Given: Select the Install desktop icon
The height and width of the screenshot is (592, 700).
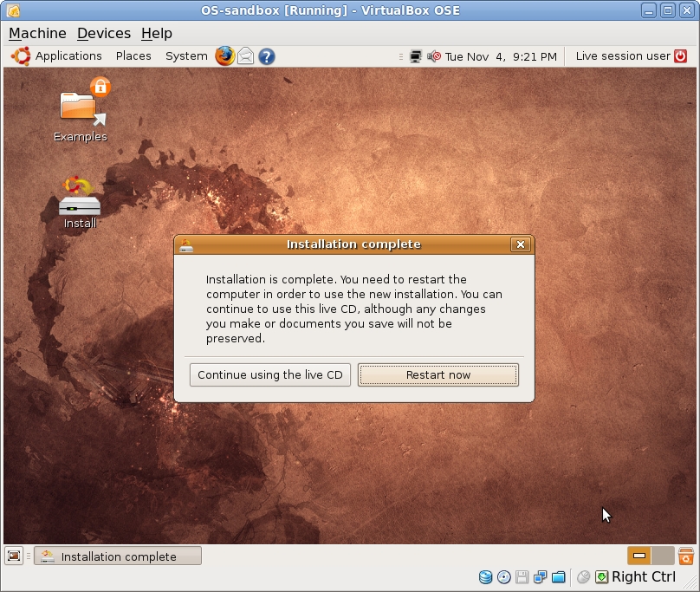Looking at the screenshot, I should pos(80,203).
